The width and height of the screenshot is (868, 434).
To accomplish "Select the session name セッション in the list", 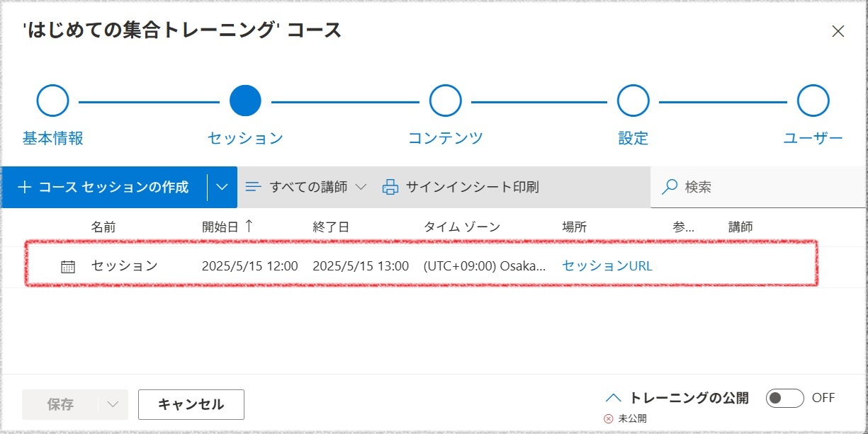I will [125, 266].
